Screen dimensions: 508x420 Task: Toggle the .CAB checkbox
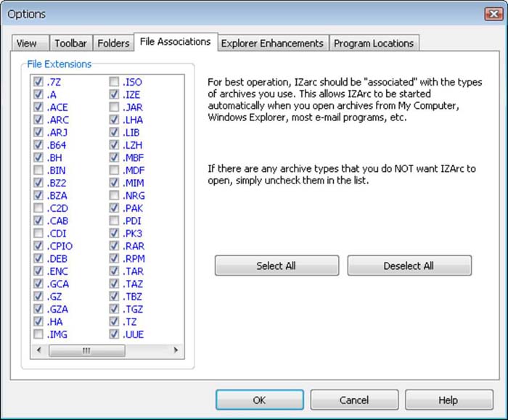38,221
